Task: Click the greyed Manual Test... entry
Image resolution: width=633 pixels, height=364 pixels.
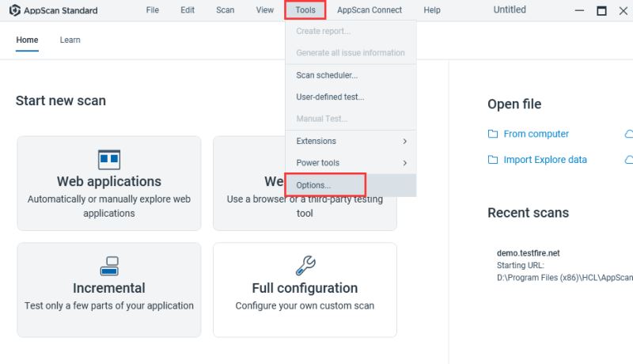Action: (x=351, y=119)
